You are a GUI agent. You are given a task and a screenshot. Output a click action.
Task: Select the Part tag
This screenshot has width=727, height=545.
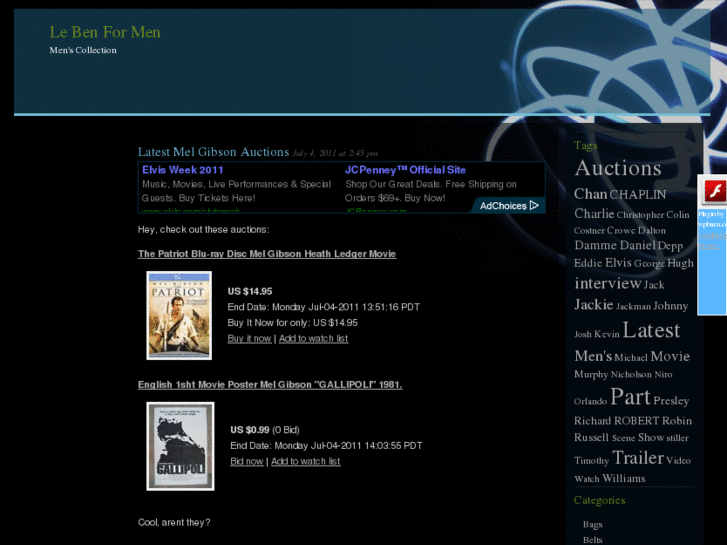coord(630,397)
